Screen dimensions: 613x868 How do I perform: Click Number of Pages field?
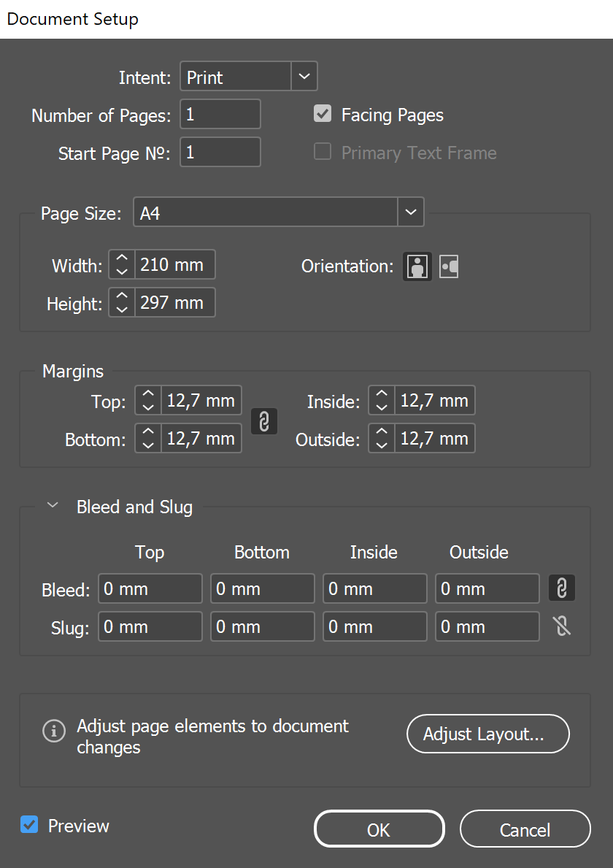(220, 114)
